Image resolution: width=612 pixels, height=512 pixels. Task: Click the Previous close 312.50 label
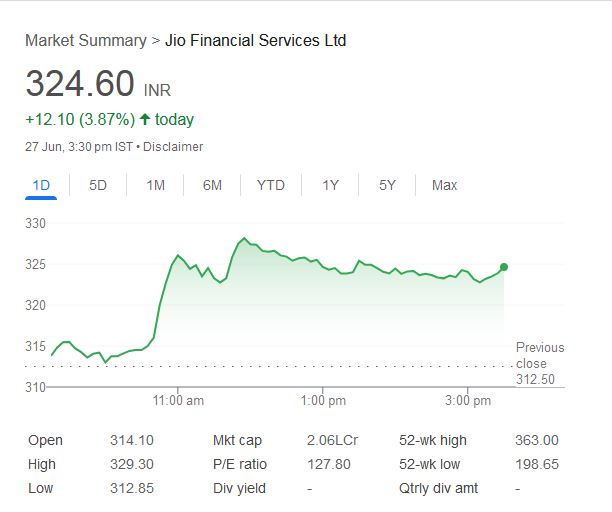pos(540,363)
